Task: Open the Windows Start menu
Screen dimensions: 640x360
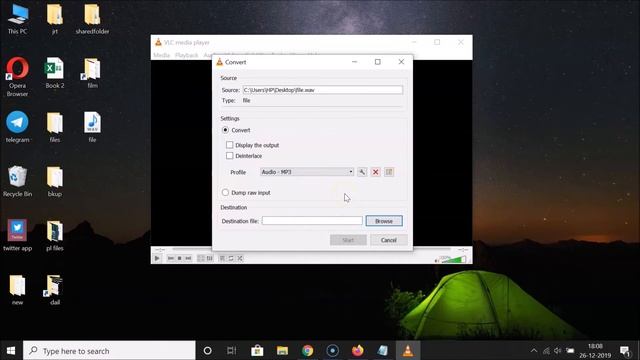Action: [11, 351]
